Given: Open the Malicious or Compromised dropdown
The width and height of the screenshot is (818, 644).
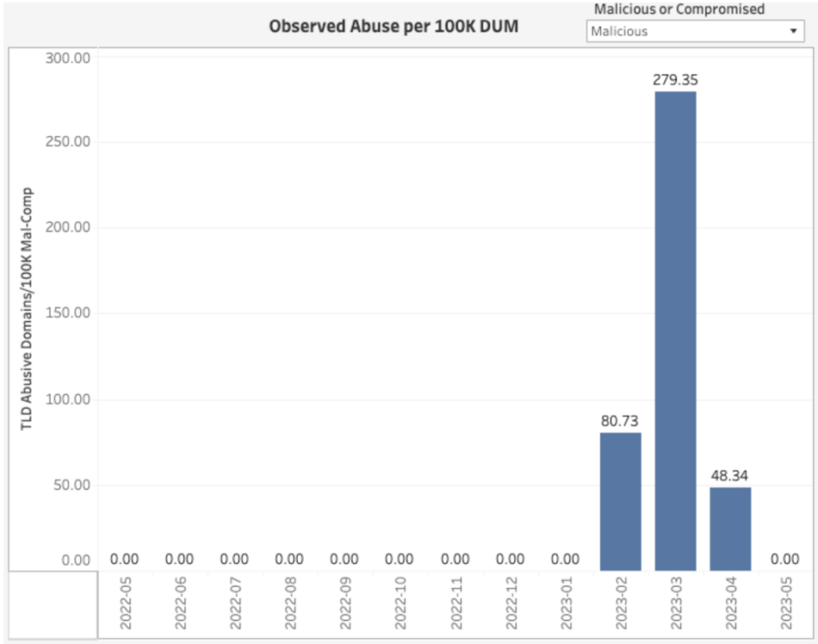Looking at the screenshot, I should 695,32.
